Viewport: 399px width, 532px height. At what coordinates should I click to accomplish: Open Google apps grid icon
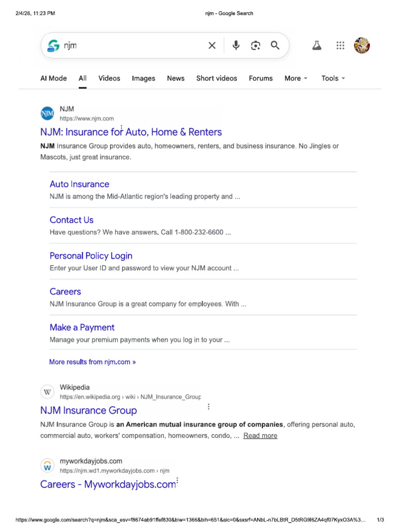coord(340,46)
